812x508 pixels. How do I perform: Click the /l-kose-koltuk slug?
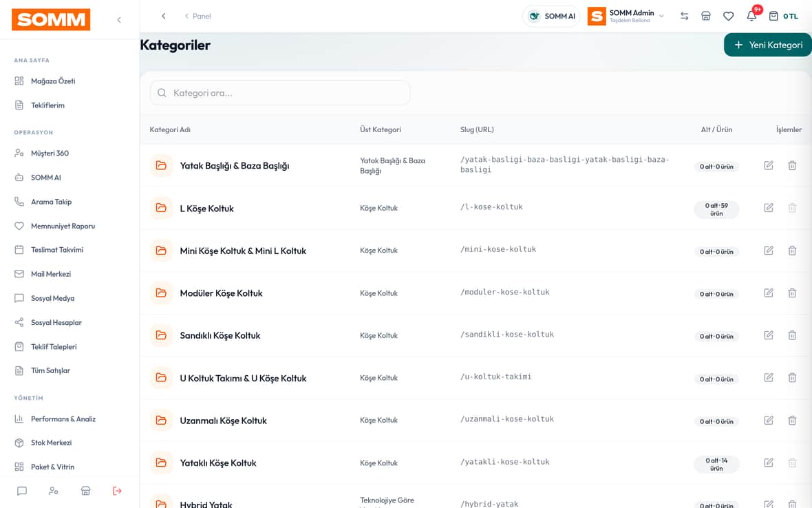491,207
